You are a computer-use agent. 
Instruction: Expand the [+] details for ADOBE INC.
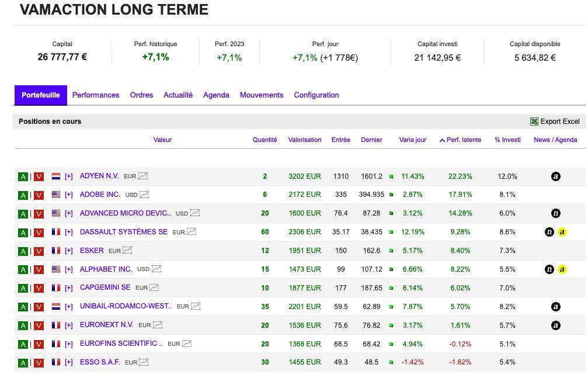pyautogui.click(x=69, y=195)
